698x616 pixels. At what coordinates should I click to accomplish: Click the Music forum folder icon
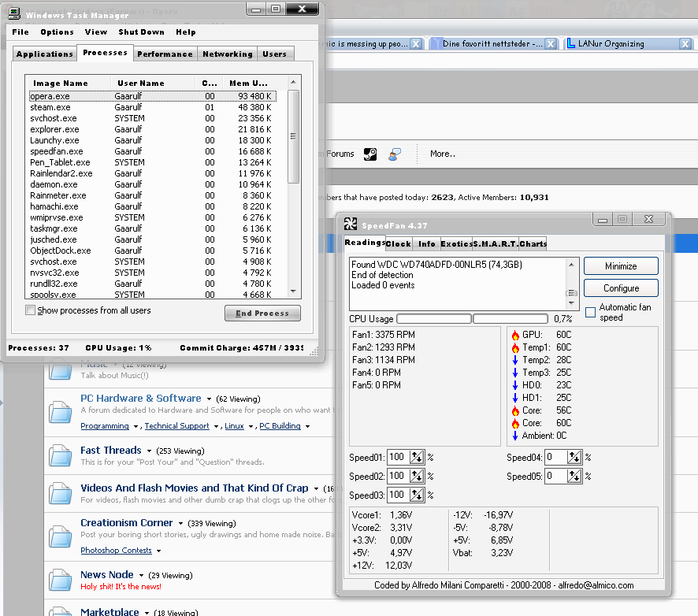pyautogui.click(x=60, y=370)
